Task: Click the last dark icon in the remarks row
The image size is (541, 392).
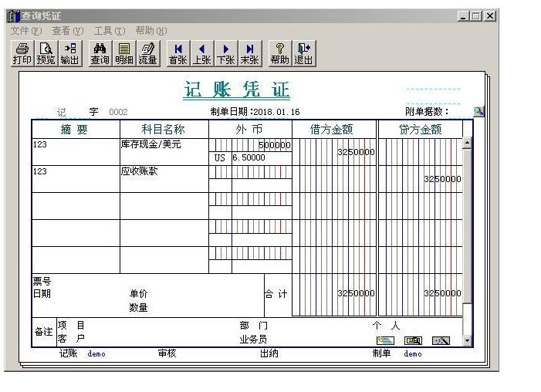Action: pos(441,340)
